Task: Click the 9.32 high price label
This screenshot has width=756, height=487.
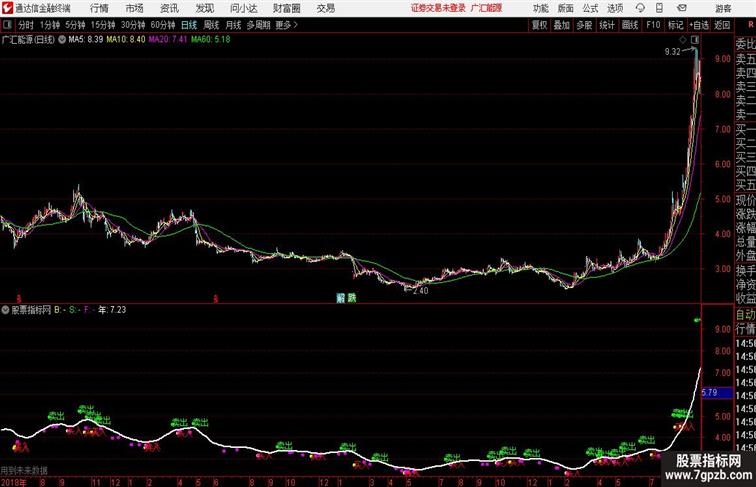Action: coord(672,52)
